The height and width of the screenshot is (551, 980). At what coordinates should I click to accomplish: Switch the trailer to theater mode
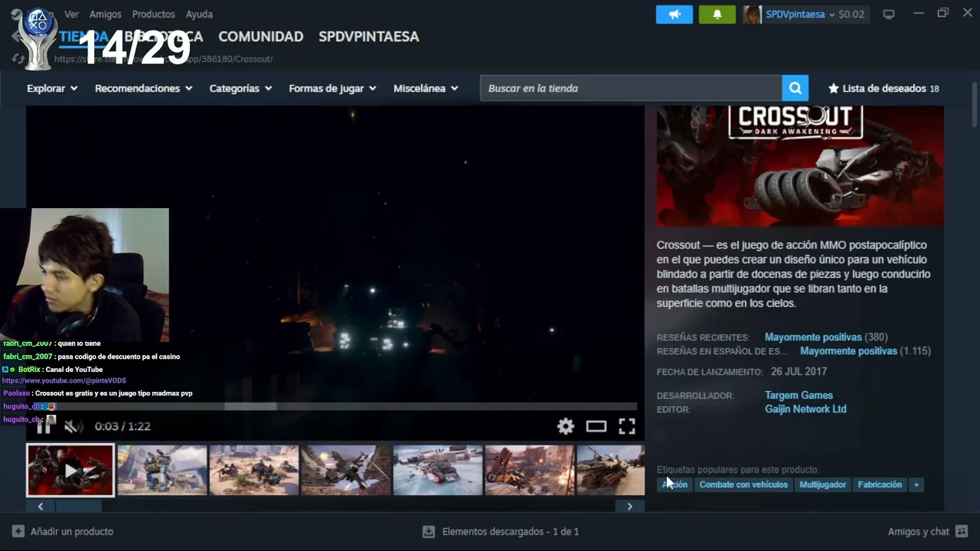click(596, 426)
